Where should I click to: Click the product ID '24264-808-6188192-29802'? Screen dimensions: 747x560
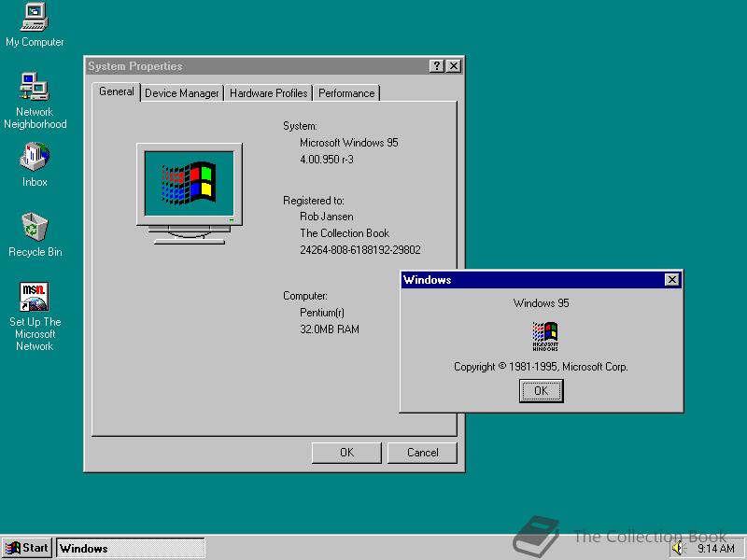tap(360, 249)
